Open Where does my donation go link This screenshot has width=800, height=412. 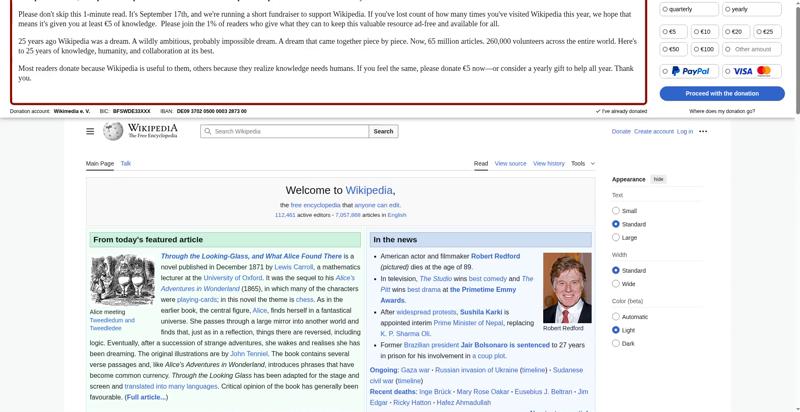(x=722, y=111)
